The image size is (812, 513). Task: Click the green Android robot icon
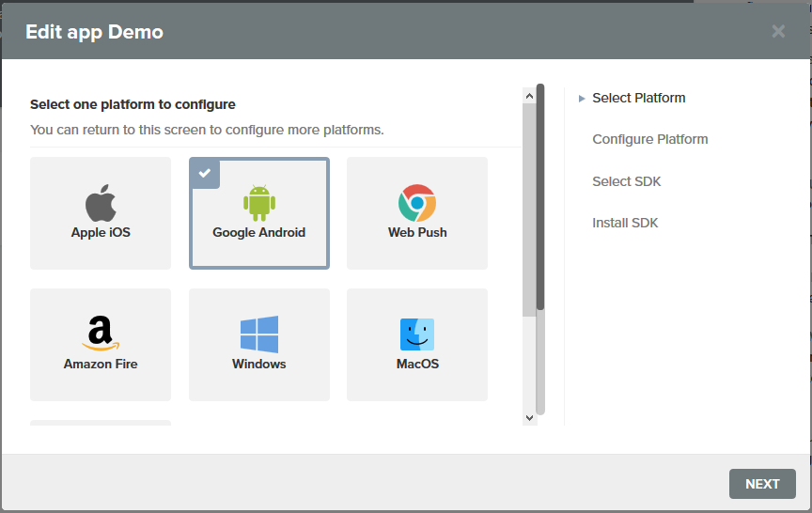point(259,202)
